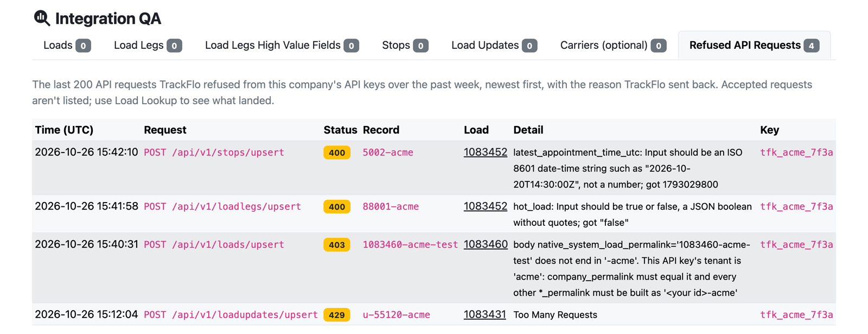
Task: Select the POST /api/v1/loadupdates/upsert request text
Action: [231, 314]
